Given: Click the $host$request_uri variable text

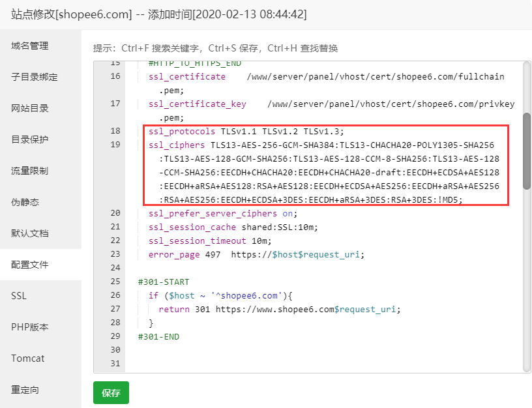Looking at the screenshot, I should 316,255.
